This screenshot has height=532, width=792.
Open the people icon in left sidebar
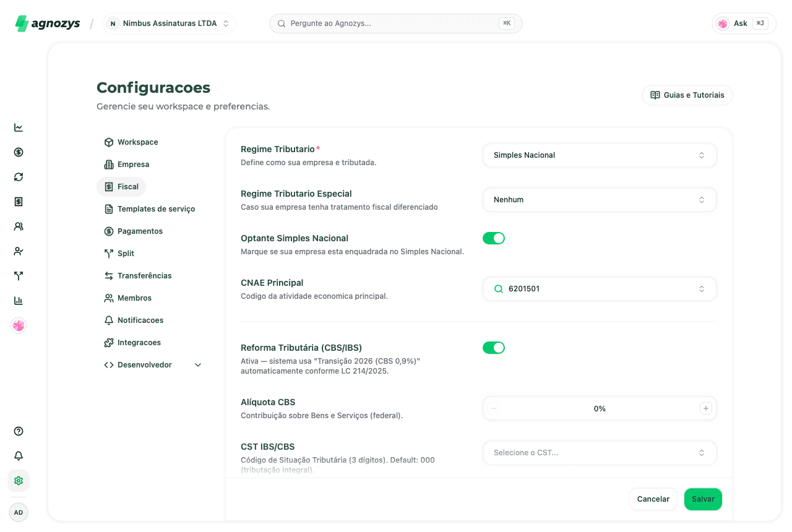pyautogui.click(x=19, y=226)
